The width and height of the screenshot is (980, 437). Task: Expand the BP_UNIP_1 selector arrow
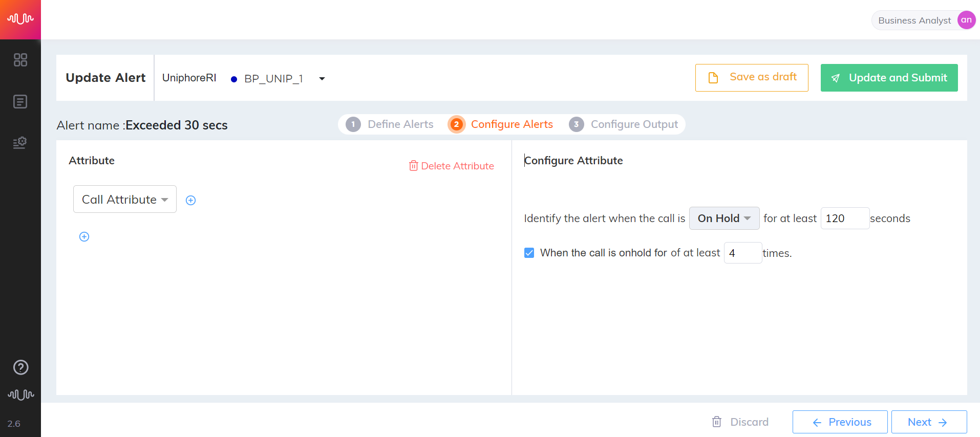(322, 78)
